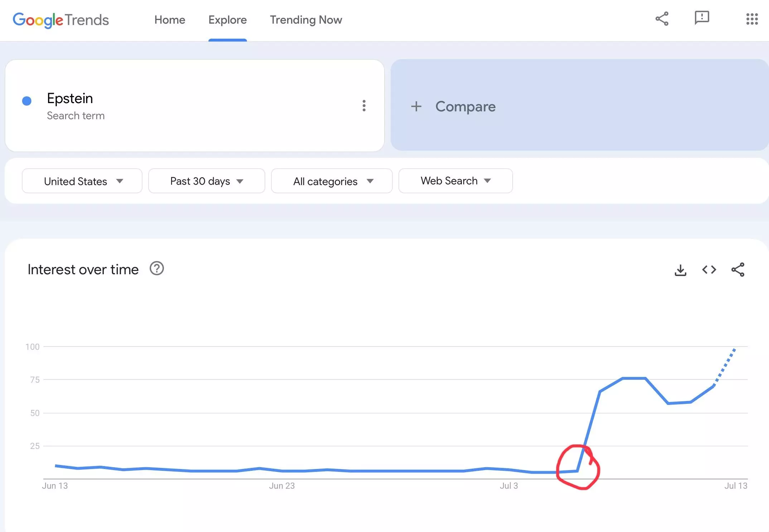The width and height of the screenshot is (769, 532).
Task: Click the 75 value axis label
Action: [35, 379]
